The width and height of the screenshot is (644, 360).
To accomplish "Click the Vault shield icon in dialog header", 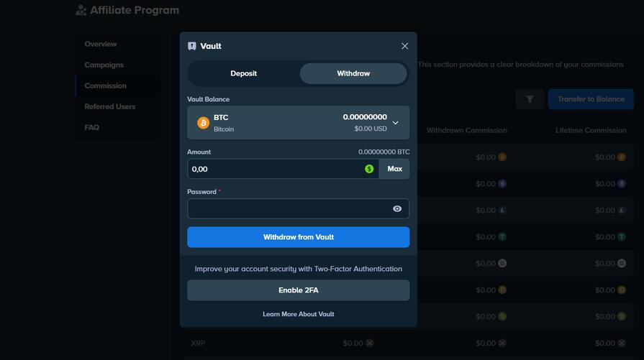I will [192, 46].
